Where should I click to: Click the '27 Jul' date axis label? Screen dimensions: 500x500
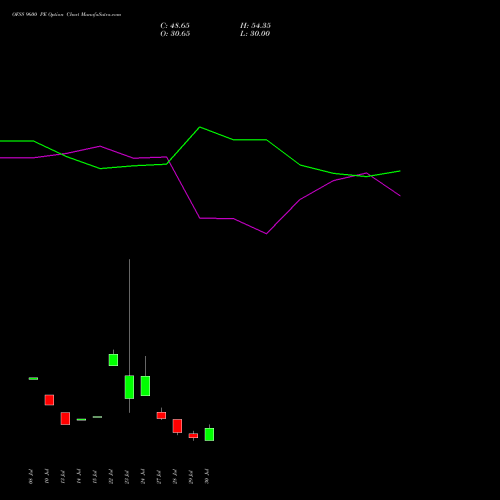[159, 476]
